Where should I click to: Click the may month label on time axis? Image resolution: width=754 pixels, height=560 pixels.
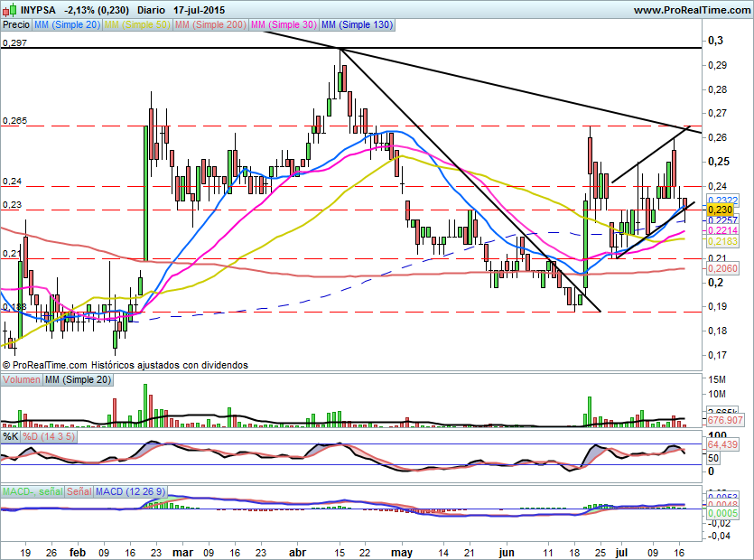point(402,553)
